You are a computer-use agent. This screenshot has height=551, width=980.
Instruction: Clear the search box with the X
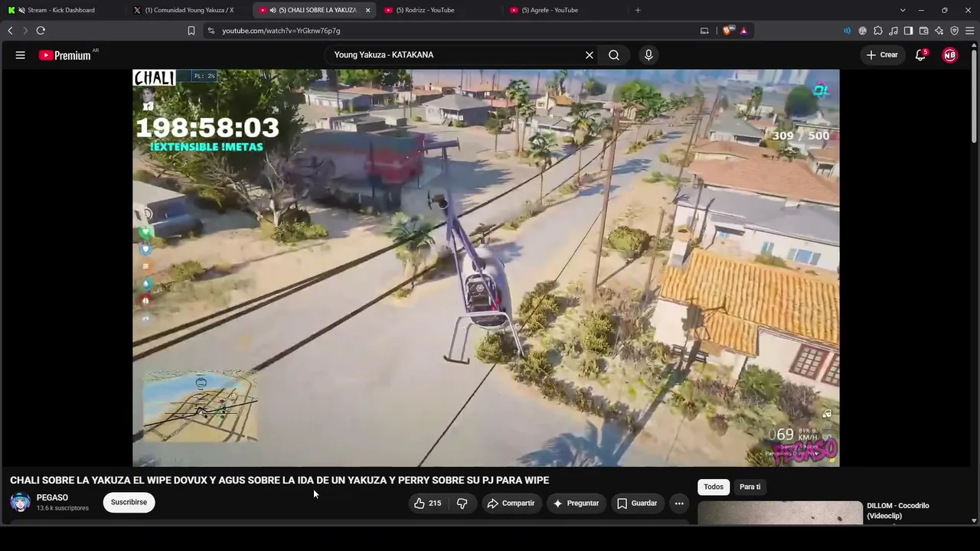click(590, 55)
